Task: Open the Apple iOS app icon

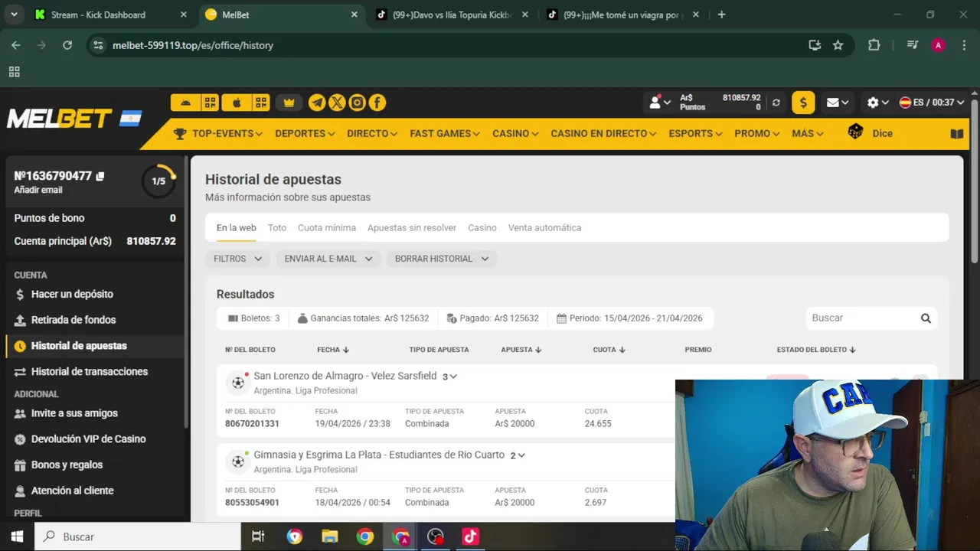Action: (x=237, y=103)
